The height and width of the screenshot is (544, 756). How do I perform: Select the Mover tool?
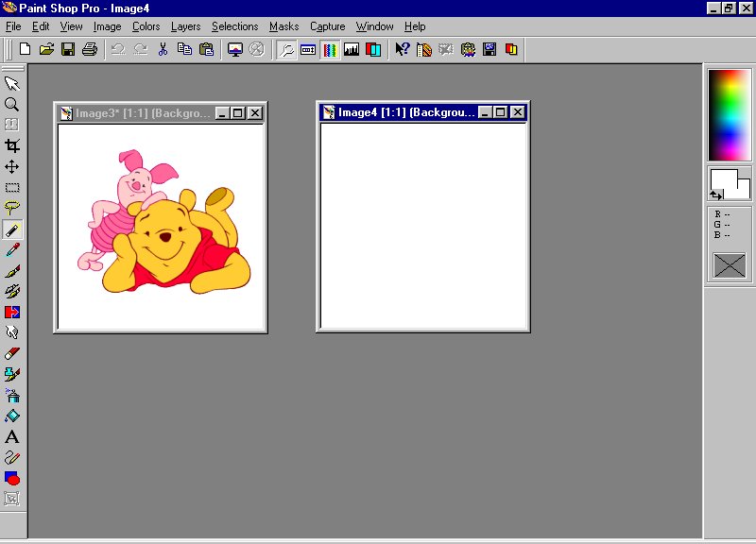(12, 166)
